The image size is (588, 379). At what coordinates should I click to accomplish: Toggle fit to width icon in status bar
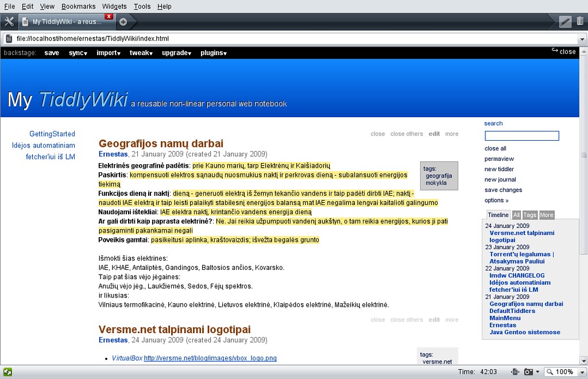[515, 372]
